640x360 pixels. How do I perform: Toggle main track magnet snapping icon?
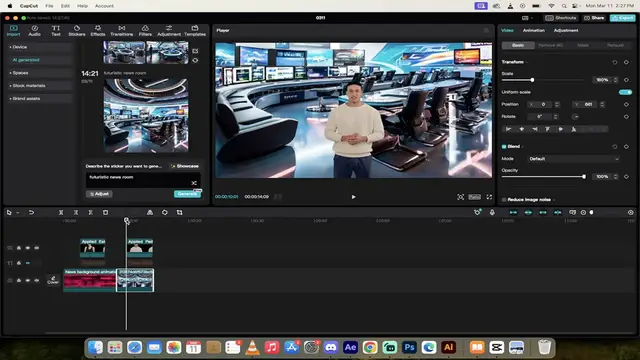513,212
